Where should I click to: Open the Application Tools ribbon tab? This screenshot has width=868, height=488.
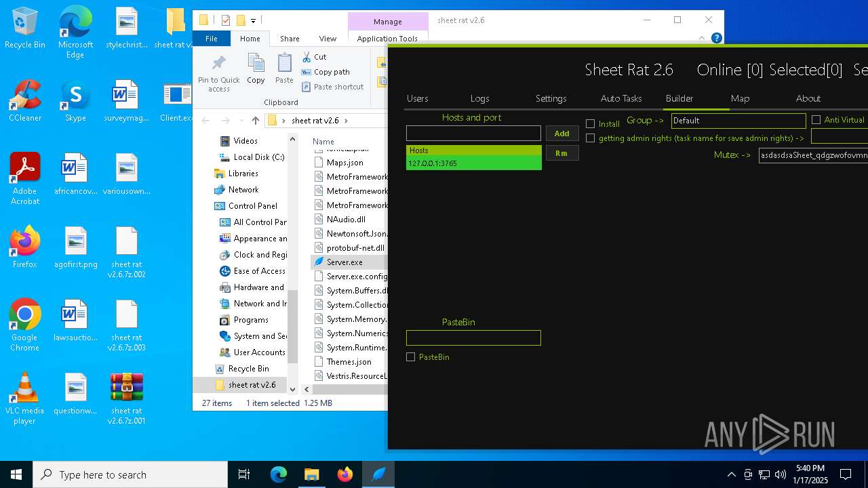click(x=387, y=39)
